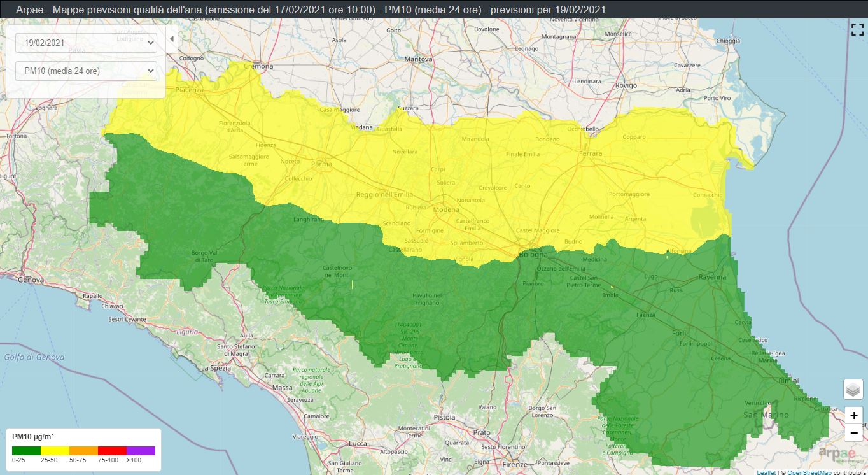Click the red 75-100 legend swatch
Viewport: 868px width, 475px height.
point(112,450)
